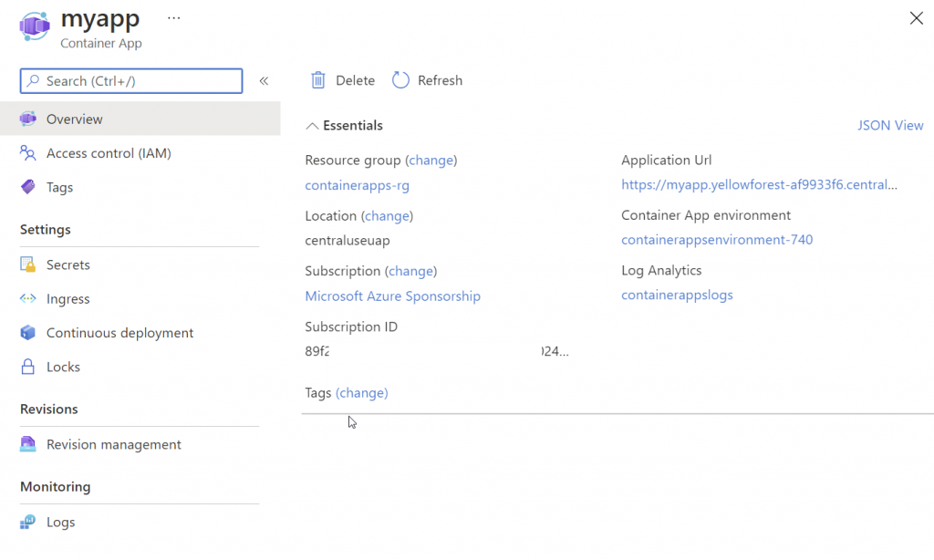This screenshot has height=560, width=934.
Task: Click the Application Url label
Action: (x=667, y=161)
